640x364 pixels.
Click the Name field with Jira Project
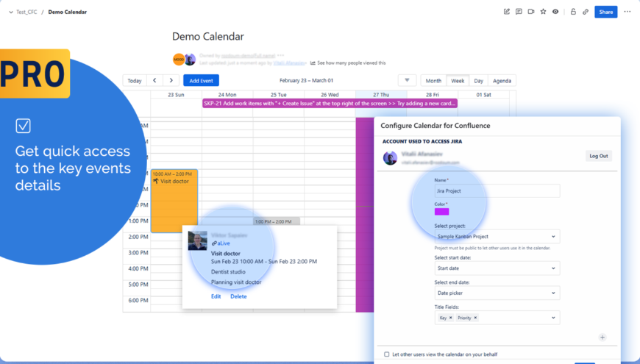[497, 190]
